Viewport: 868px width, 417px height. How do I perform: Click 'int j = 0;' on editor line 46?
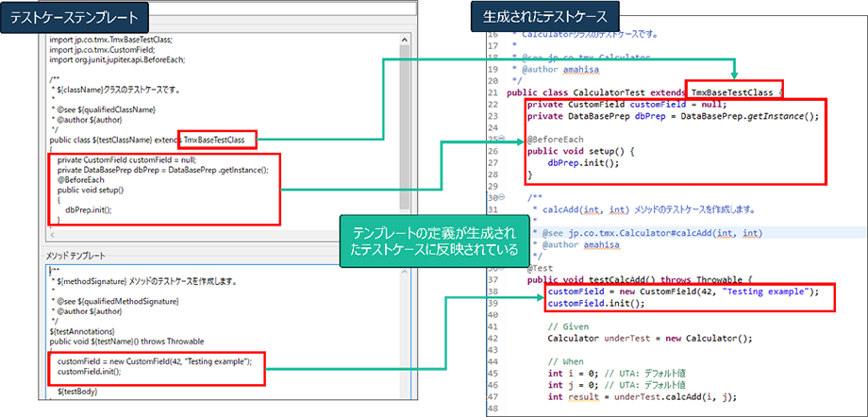pyautogui.click(x=573, y=385)
